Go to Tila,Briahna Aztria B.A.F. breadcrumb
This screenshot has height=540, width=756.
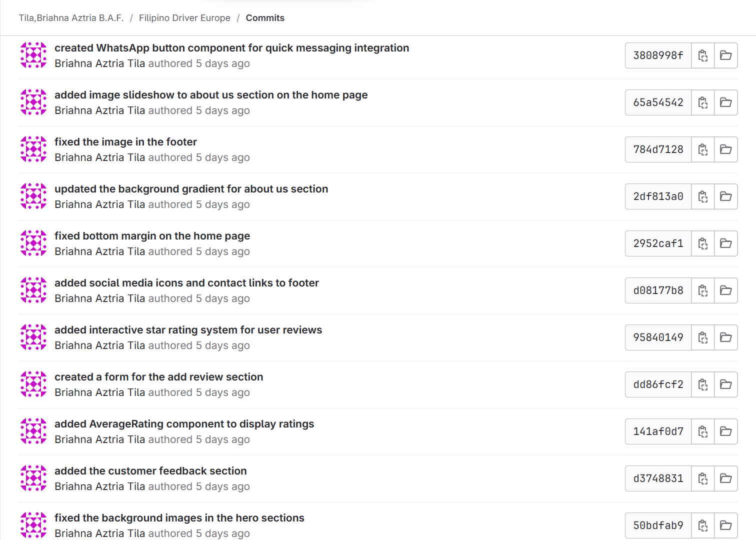click(x=71, y=18)
